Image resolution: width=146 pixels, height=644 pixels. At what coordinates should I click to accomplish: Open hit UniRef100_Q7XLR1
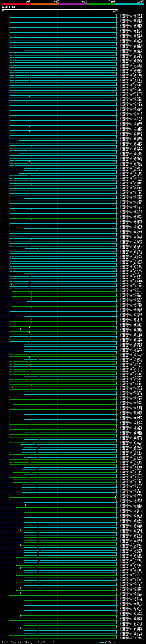131,366
